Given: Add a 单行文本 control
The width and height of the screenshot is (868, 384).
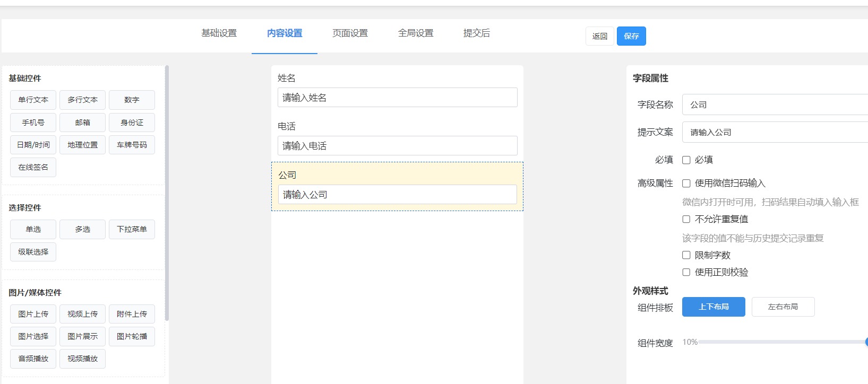Looking at the screenshot, I should tap(33, 100).
